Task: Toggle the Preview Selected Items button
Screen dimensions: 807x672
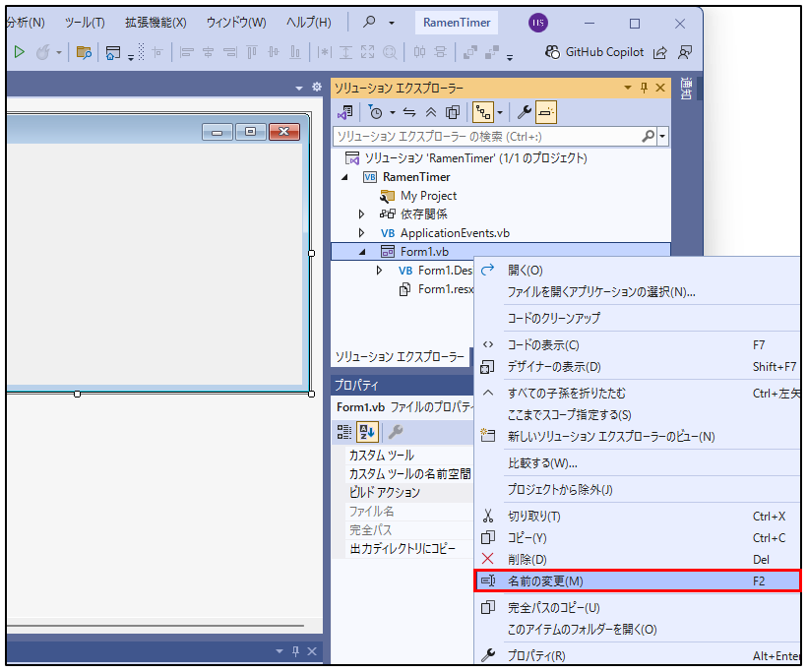Action: click(547, 112)
